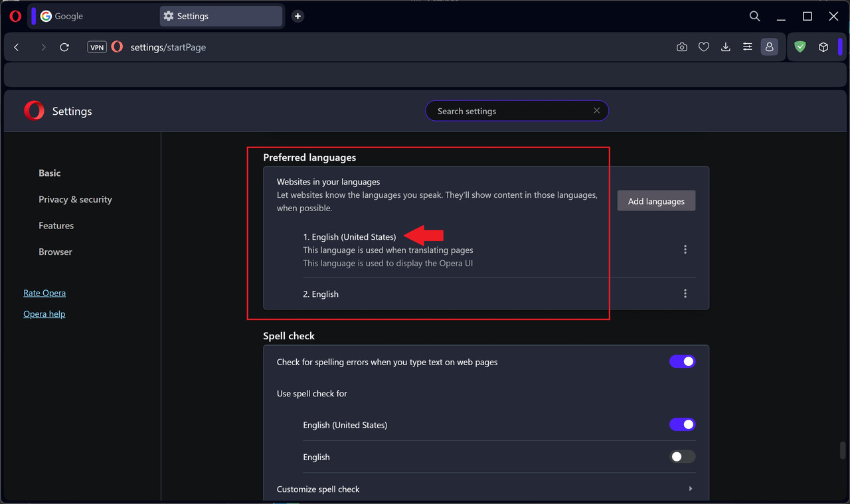Open the workspace switcher purple bar

click(x=34, y=16)
